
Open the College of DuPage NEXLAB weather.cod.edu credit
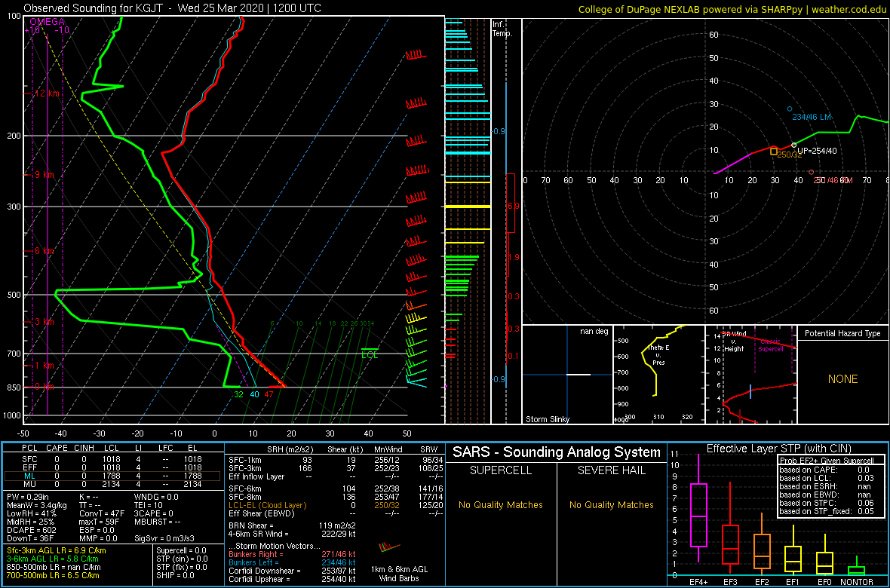pyautogui.click(x=733, y=9)
